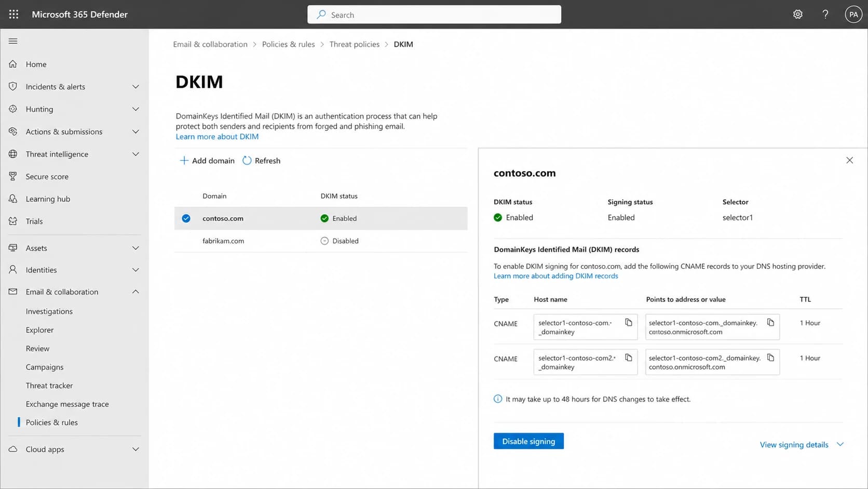Copy second CNAME points-to address value
This screenshot has height=489, width=868.
point(771,358)
